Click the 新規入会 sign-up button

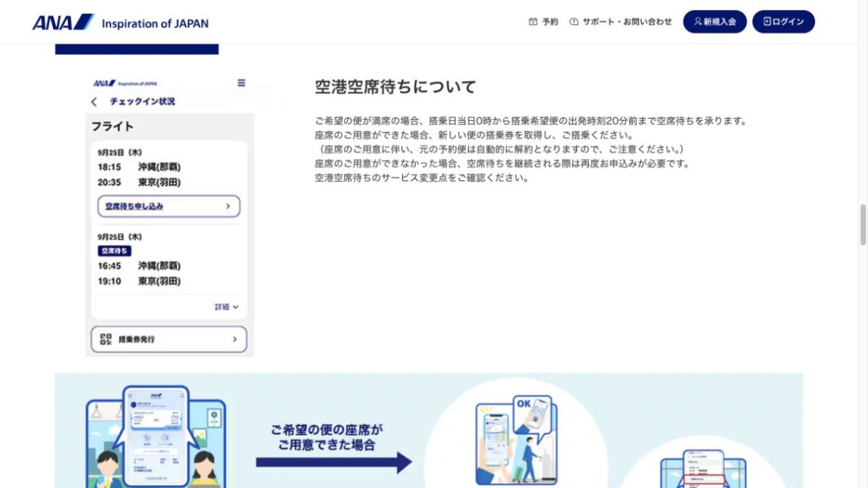[x=715, y=22]
